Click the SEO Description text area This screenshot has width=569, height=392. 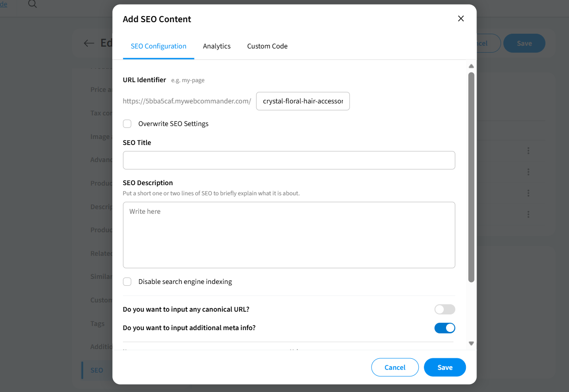coord(289,235)
